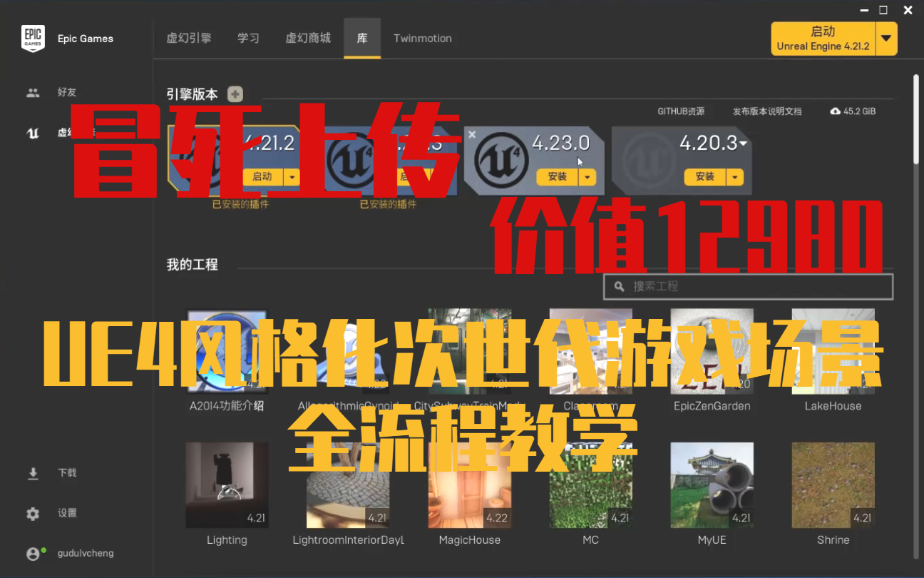Screen dimensions: 924x578
Task: Expand the launch version dropdown arrow
Action: [x=886, y=39]
